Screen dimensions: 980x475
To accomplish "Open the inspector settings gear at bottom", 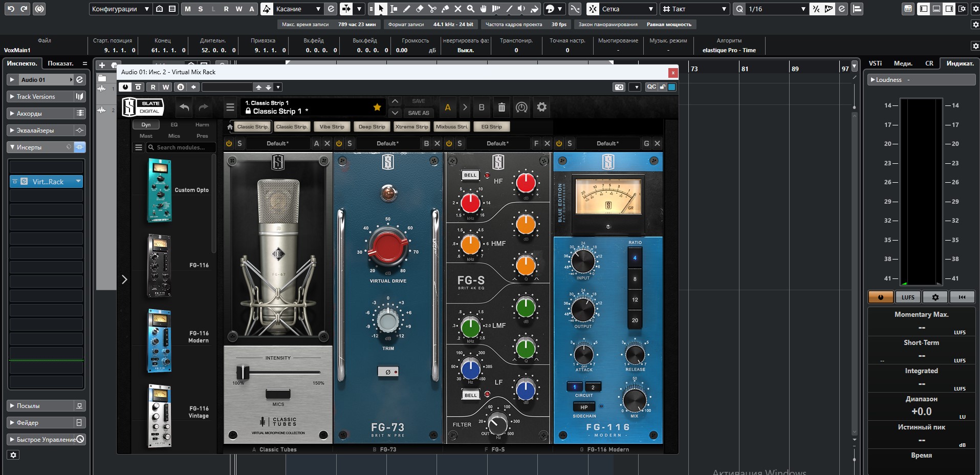I will (x=13, y=455).
